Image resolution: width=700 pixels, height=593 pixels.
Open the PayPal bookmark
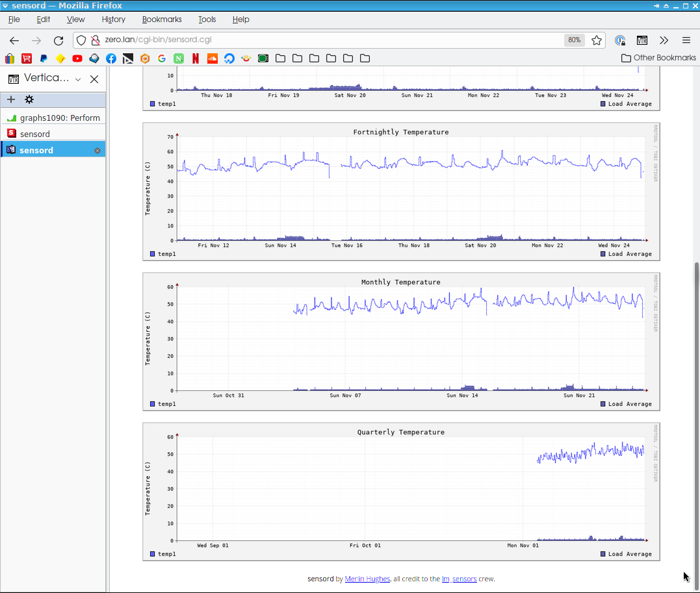point(44,58)
